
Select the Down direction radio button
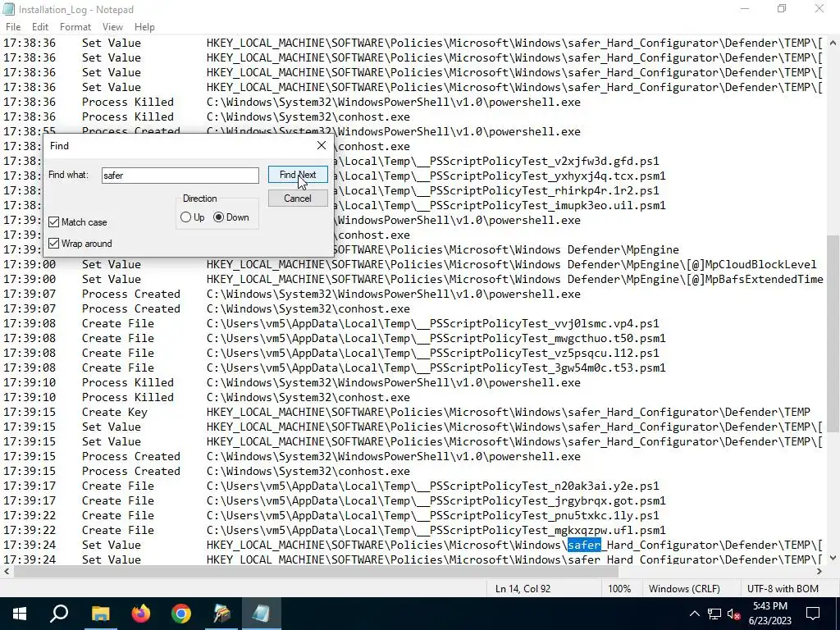[x=231, y=217]
